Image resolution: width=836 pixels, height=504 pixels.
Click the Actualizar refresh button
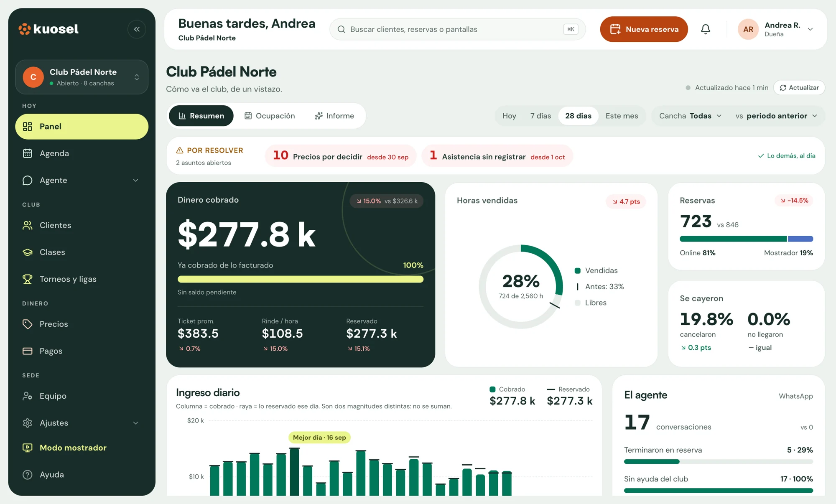click(x=799, y=88)
